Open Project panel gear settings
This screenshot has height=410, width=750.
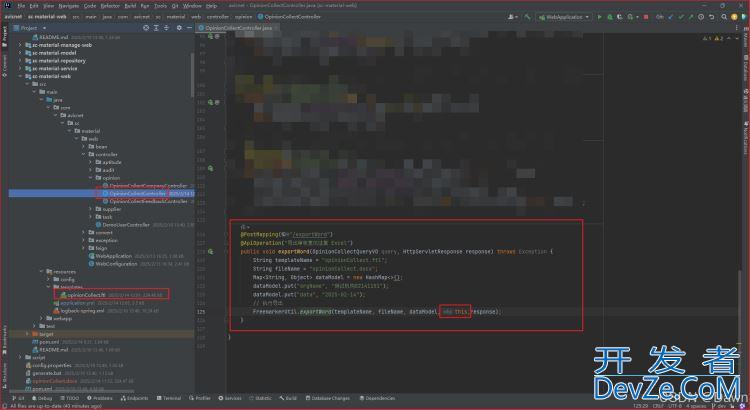(179, 28)
